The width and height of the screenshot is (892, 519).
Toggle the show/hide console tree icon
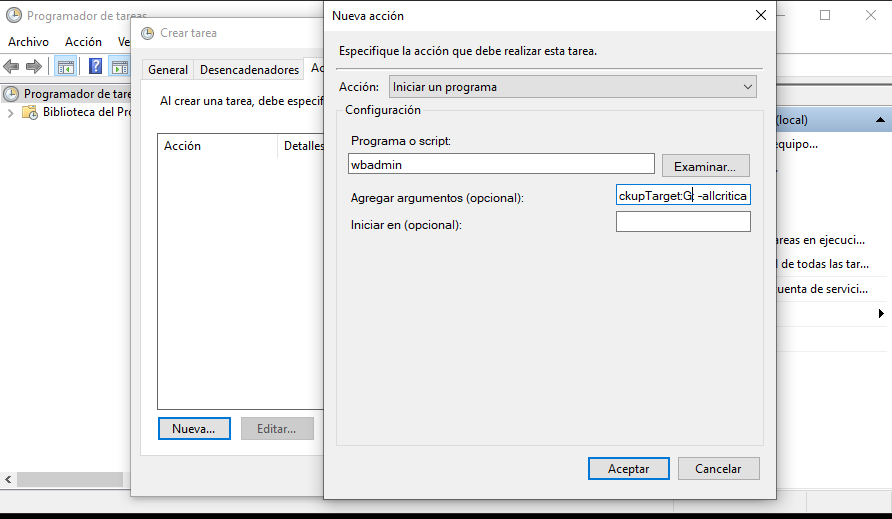65,67
